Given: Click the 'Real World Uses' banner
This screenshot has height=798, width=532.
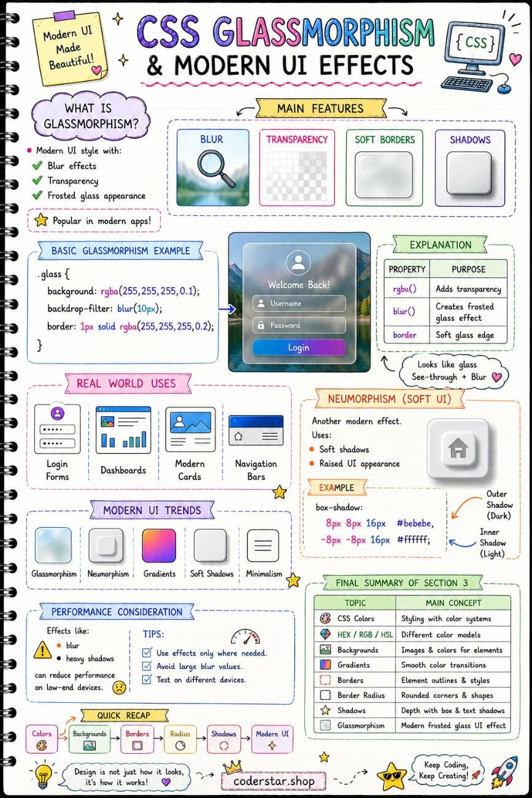Looking at the screenshot, I should coord(126,384).
